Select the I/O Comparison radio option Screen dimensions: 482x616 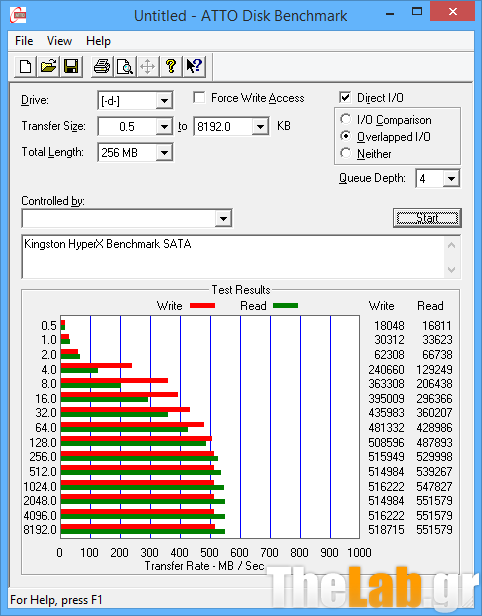point(345,119)
